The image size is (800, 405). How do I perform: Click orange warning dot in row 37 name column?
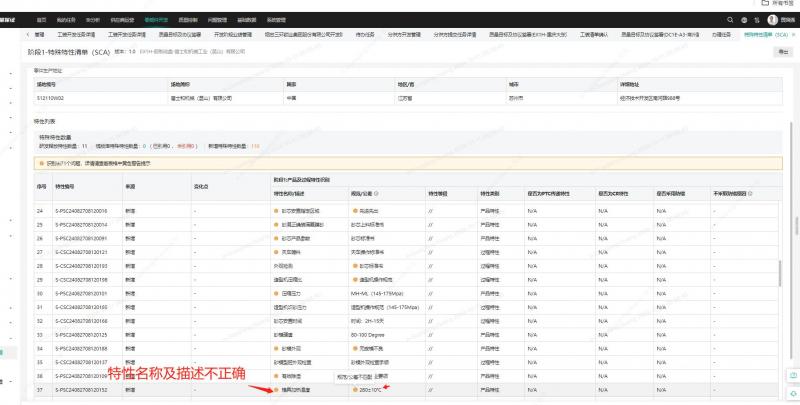coord(277,390)
